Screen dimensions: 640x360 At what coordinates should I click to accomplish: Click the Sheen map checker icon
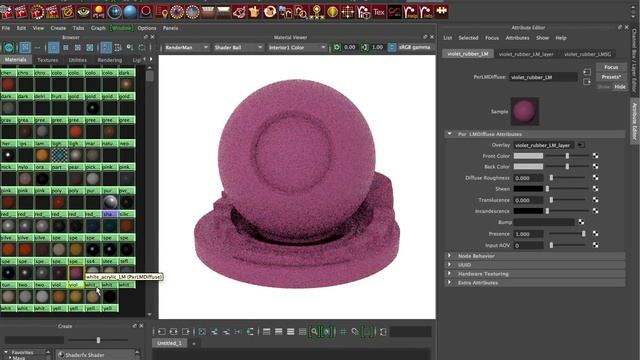click(x=596, y=189)
